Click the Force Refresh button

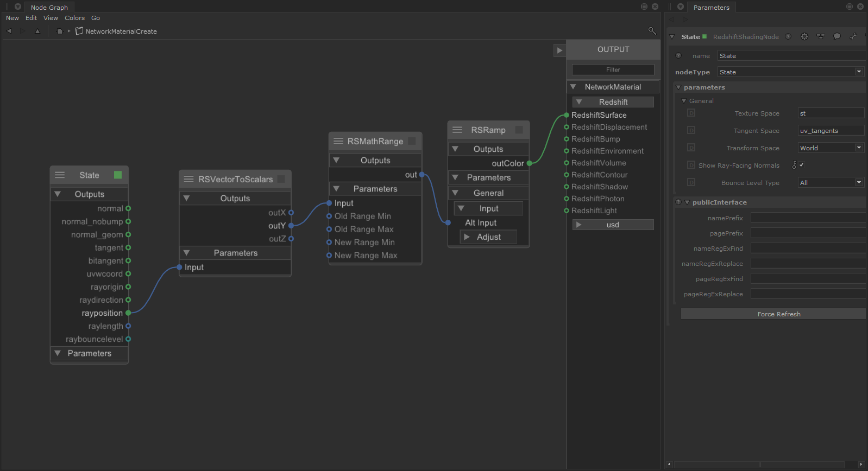pyautogui.click(x=778, y=314)
